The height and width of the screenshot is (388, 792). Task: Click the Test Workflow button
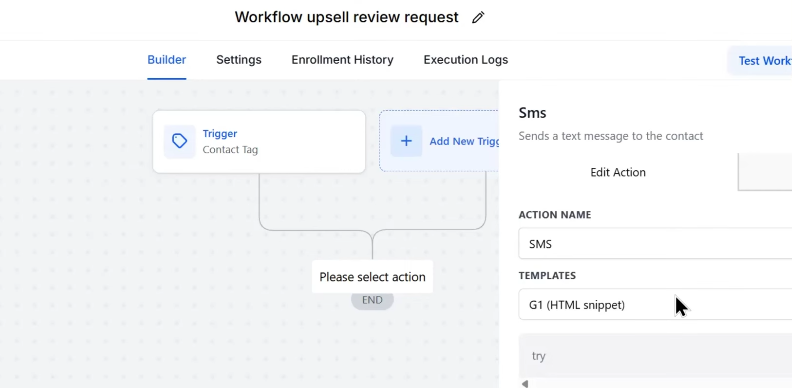click(760, 61)
